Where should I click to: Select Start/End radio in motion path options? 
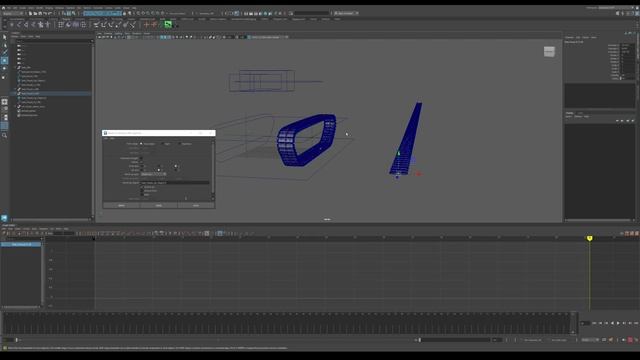[179, 144]
